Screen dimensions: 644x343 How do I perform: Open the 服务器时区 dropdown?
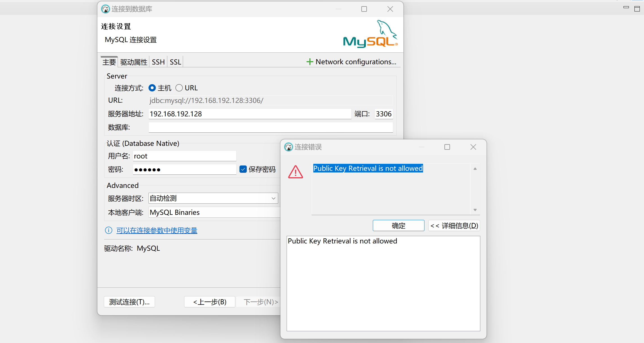[273, 198]
